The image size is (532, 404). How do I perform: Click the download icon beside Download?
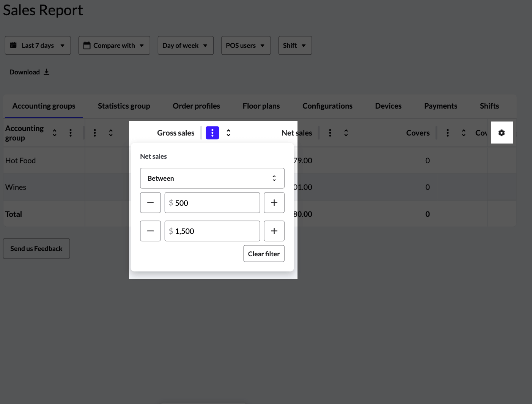point(46,72)
